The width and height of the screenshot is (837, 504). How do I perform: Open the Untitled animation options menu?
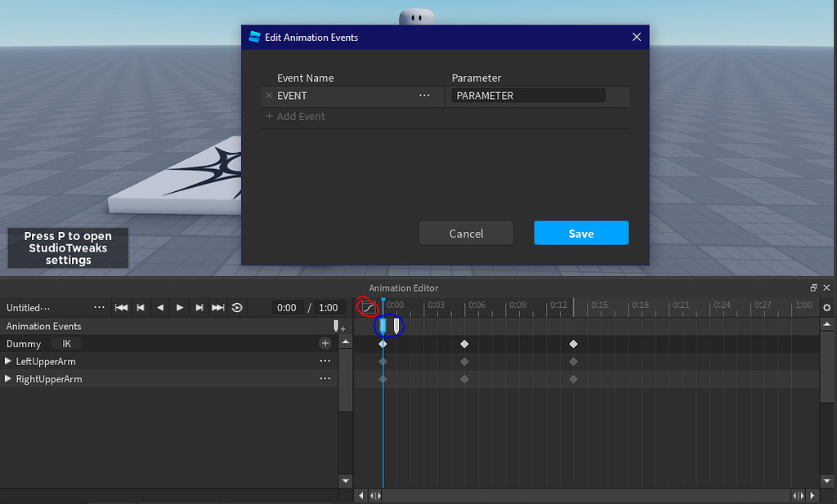[99, 307]
